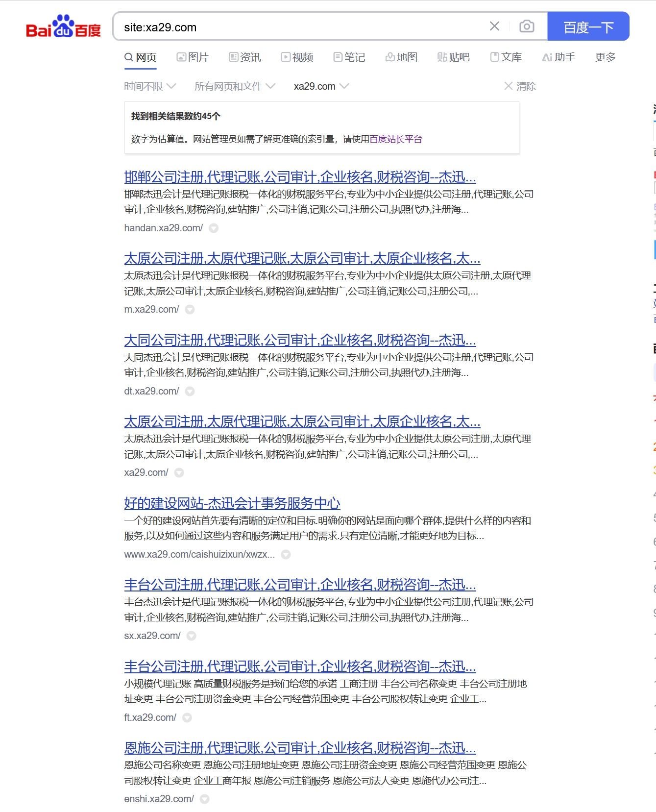Open the 邯郸公司注册 result title

coord(300,177)
